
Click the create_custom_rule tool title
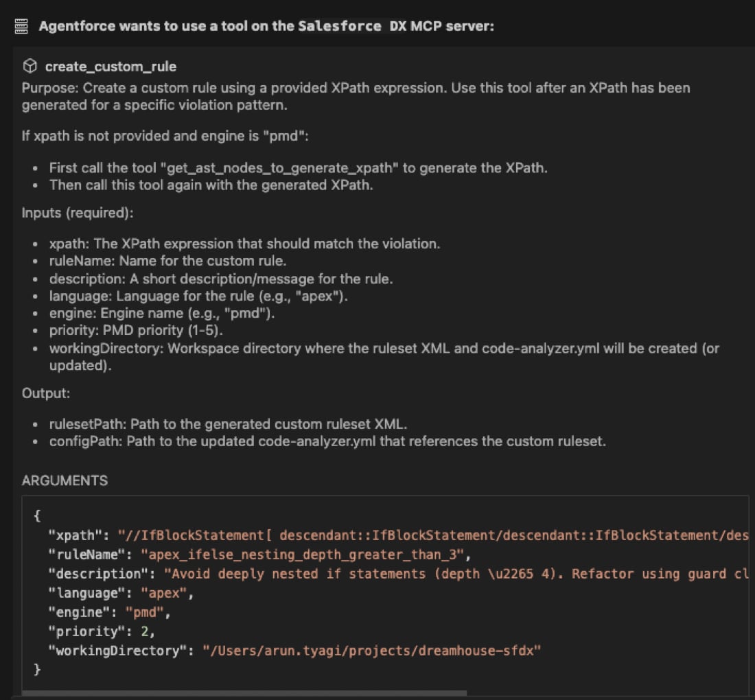click(x=110, y=67)
